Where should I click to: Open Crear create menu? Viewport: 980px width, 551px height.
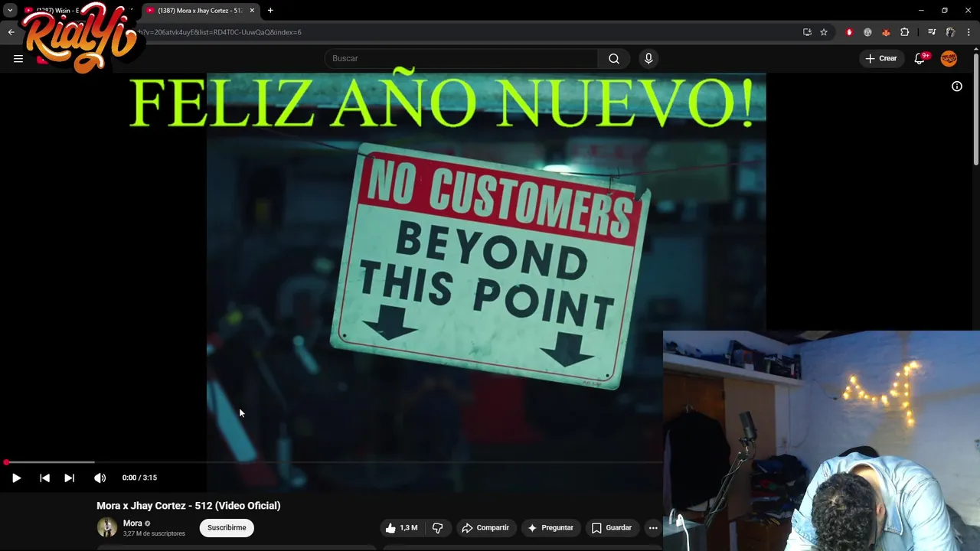pyautogui.click(x=880, y=58)
